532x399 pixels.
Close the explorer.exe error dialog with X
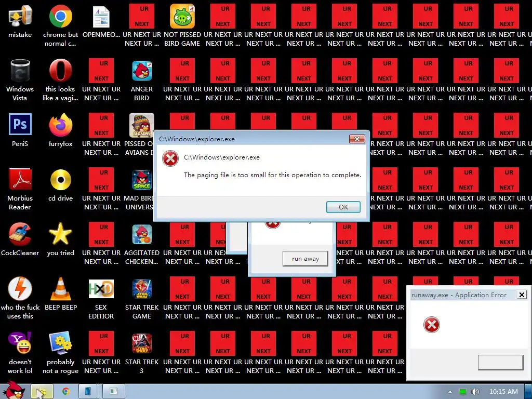(x=357, y=139)
